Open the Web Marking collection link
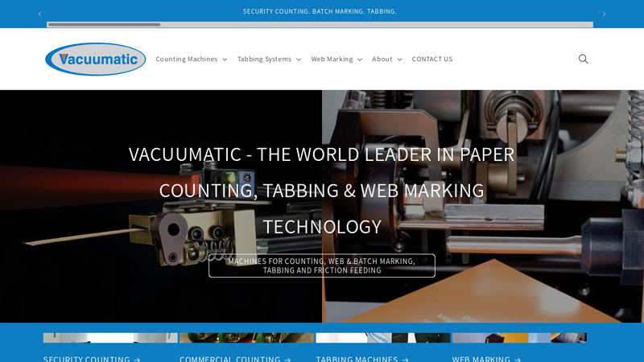This screenshot has width=644, height=362. [x=486, y=359]
